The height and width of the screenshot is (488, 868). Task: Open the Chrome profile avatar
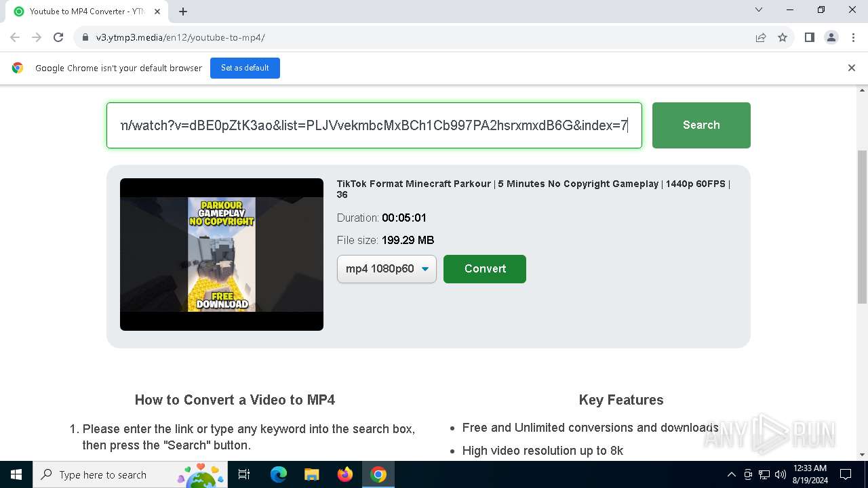pos(831,37)
